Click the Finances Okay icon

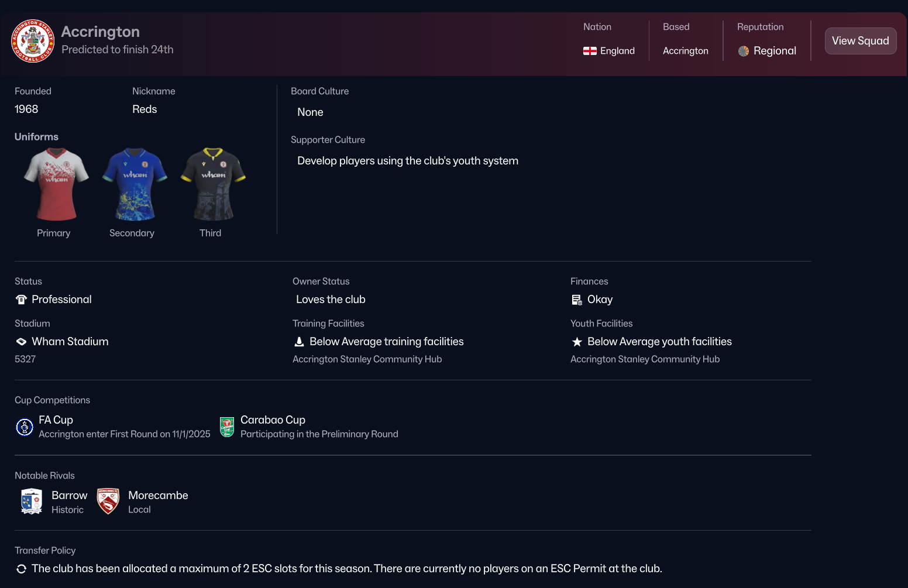point(577,300)
